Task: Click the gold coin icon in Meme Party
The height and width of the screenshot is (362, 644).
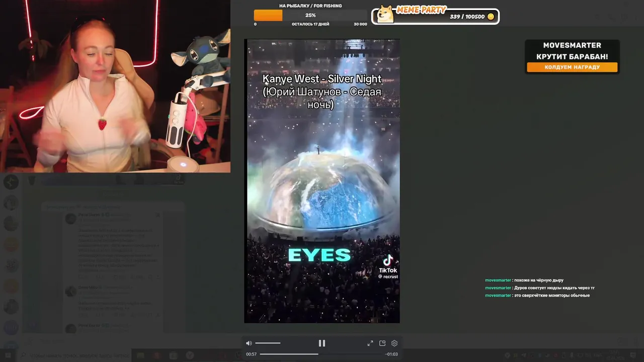Action: pos(491,17)
